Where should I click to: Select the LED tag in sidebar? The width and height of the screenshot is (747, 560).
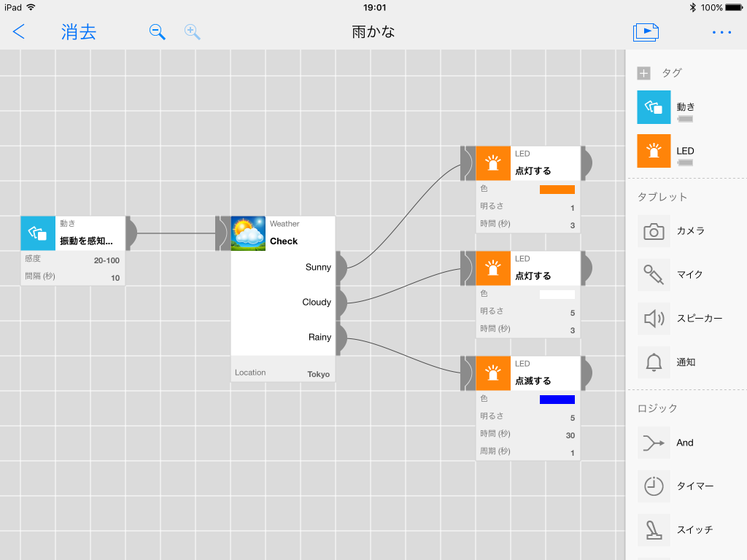click(x=654, y=151)
